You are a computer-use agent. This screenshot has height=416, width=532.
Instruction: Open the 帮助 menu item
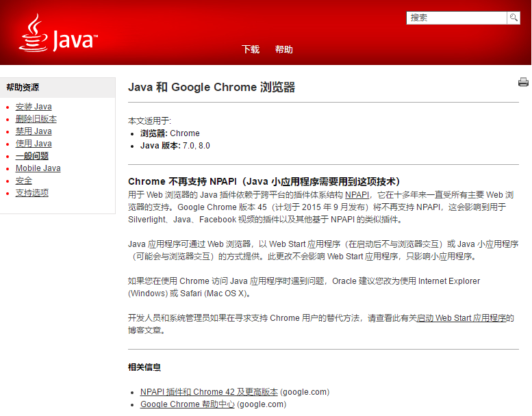point(283,49)
